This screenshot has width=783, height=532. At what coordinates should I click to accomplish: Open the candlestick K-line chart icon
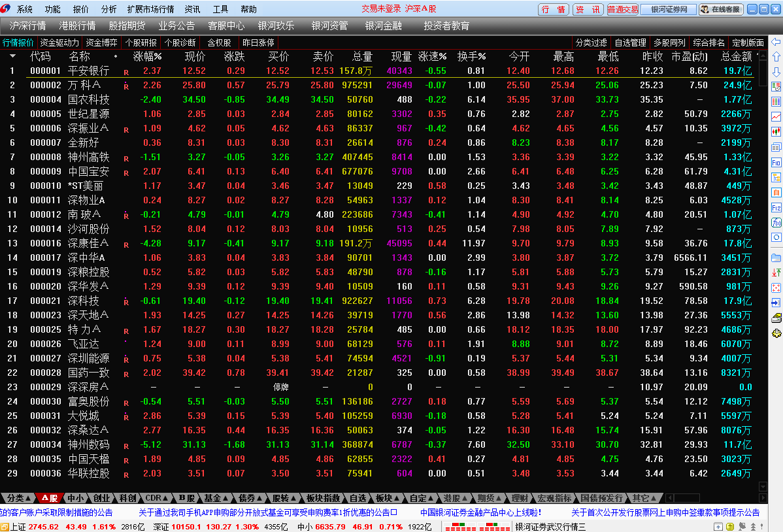(x=776, y=132)
